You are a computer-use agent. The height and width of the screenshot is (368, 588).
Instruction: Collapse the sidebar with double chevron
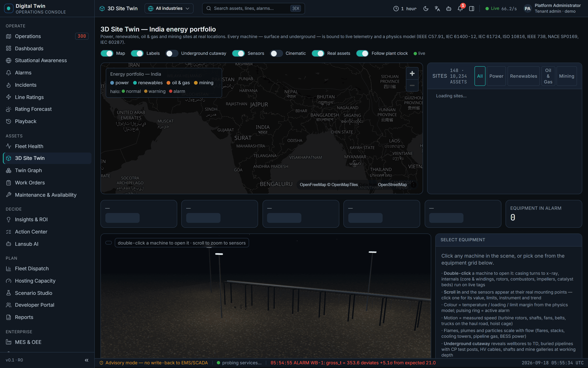(x=87, y=360)
